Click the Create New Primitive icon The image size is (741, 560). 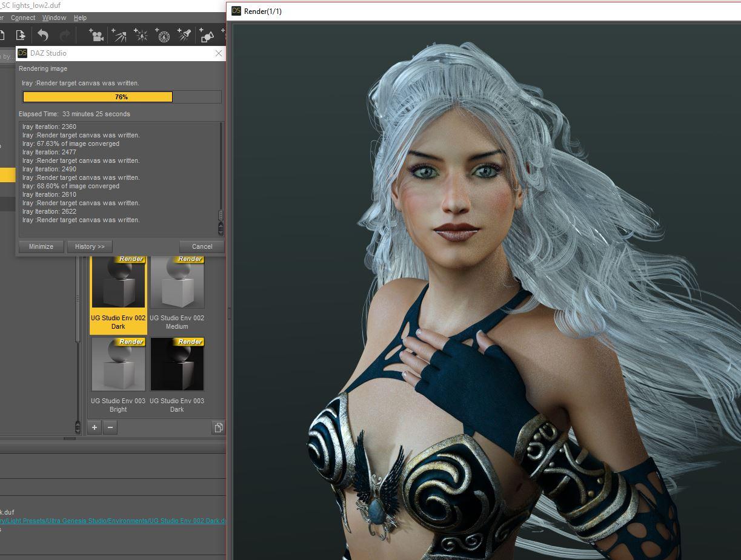point(207,35)
